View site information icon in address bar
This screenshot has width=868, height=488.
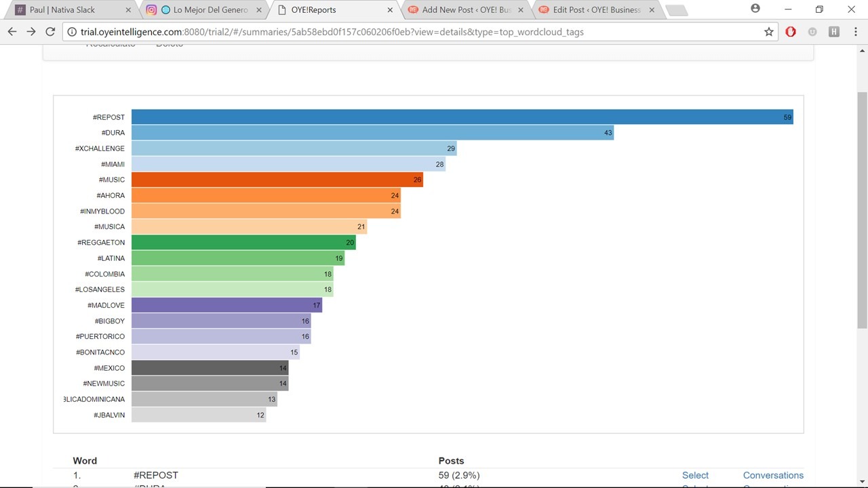pyautogui.click(x=72, y=32)
